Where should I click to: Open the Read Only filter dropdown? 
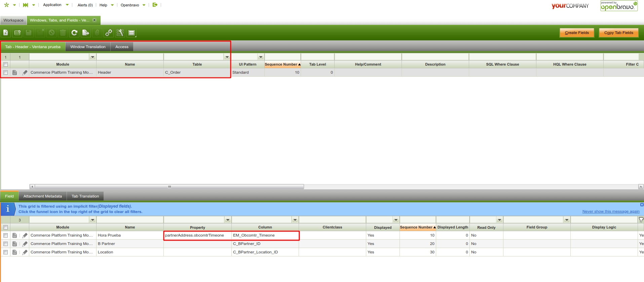(499, 220)
